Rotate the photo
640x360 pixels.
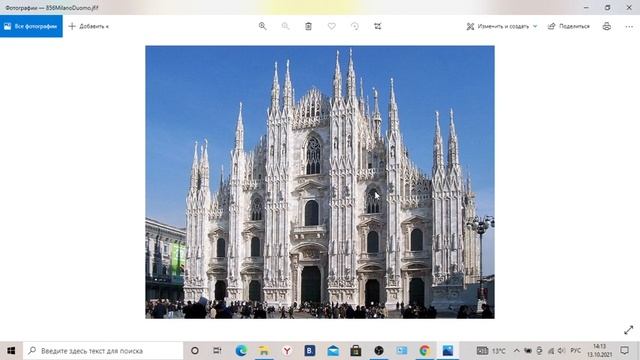[x=354, y=26]
